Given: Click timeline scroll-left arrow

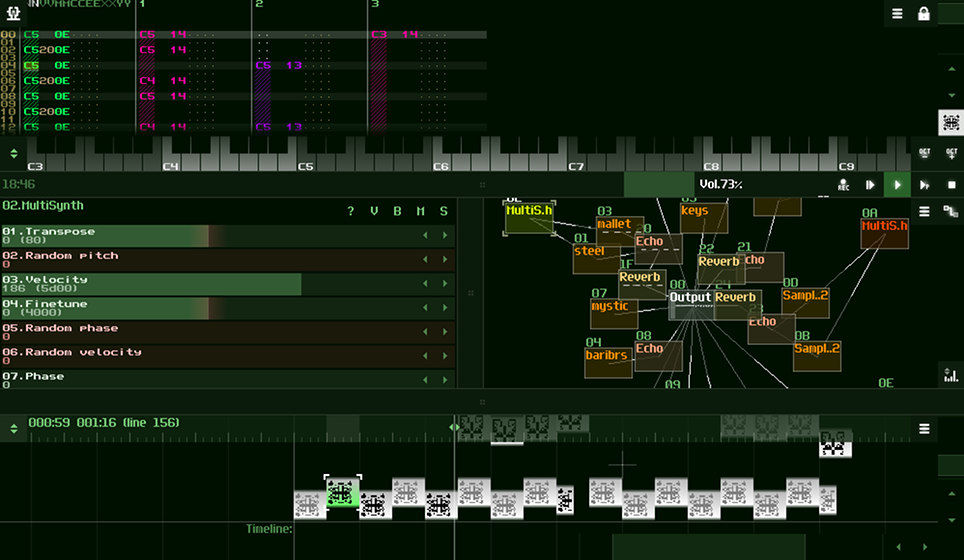Looking at the screenshot, I should pyautogui.click(x=898, y=546).
